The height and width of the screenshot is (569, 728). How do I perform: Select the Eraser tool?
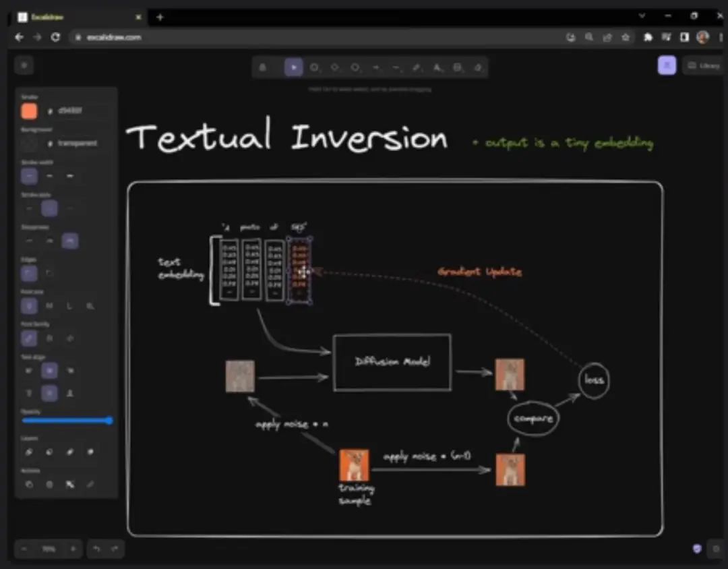478,67
